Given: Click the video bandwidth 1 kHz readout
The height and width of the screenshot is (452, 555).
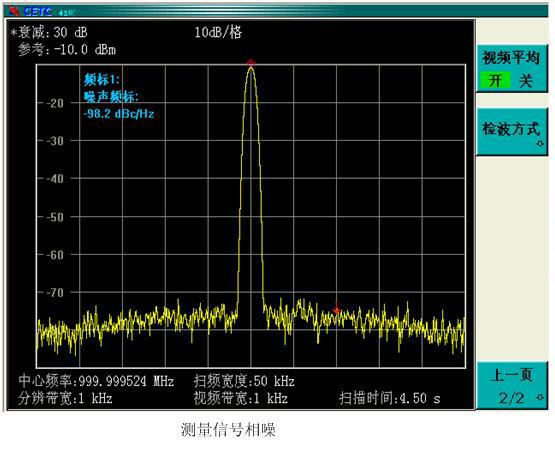Looking at the screenshot, I should (241, 399).
